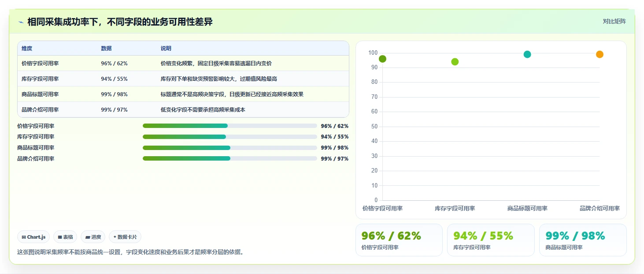Click orange chart point for 品牌介绍可用率
Image resolution: width=644 pixels, height=274 pixels.
[600, 54]
